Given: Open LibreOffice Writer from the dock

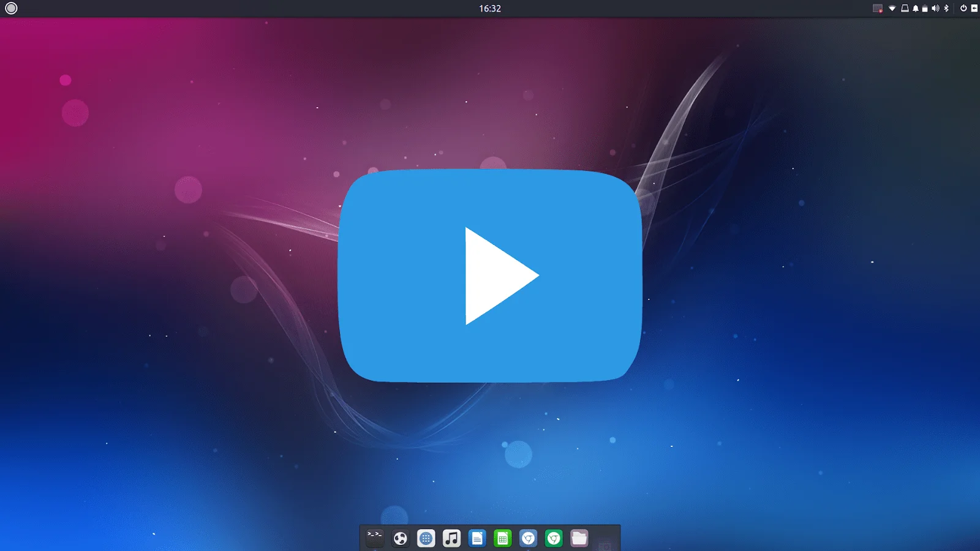Looking at the screenshot, I should coord(477,538).
